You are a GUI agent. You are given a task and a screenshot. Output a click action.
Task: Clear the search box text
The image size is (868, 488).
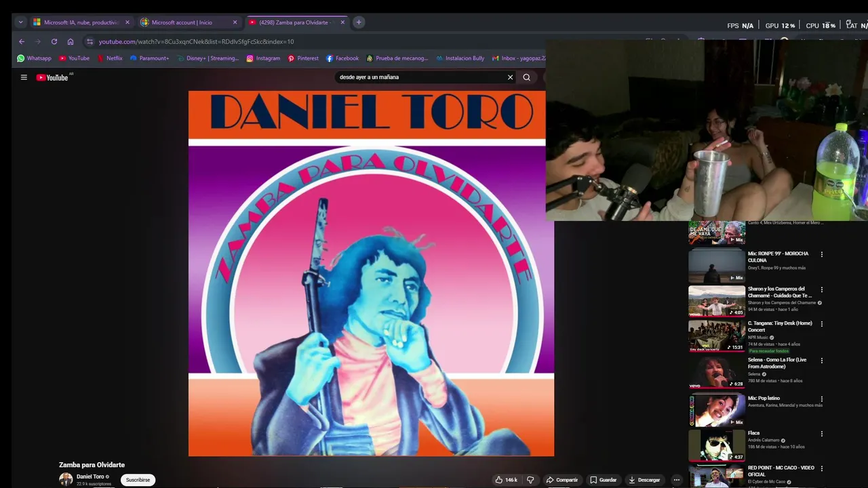[510, 77]
